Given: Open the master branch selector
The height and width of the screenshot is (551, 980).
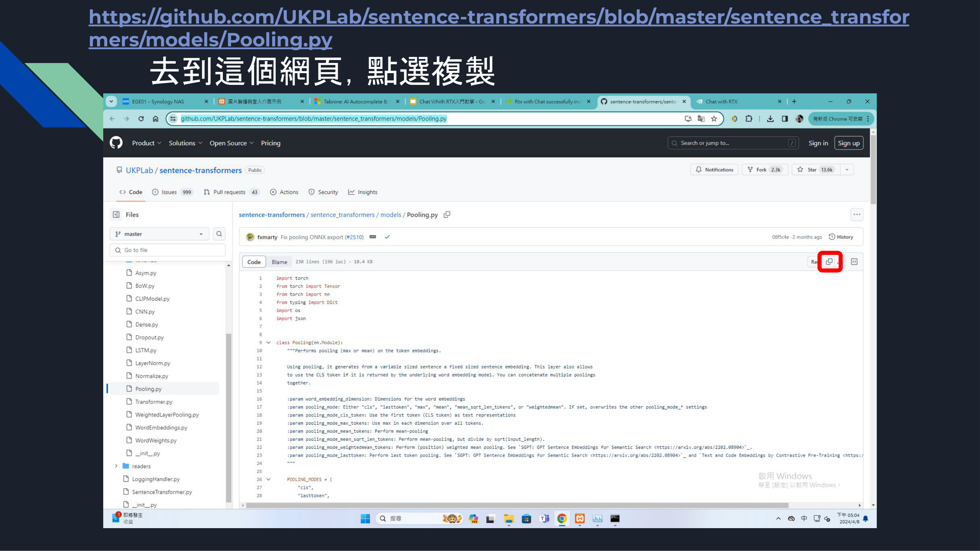Looking at the screenshot, I should pos(159,234).
